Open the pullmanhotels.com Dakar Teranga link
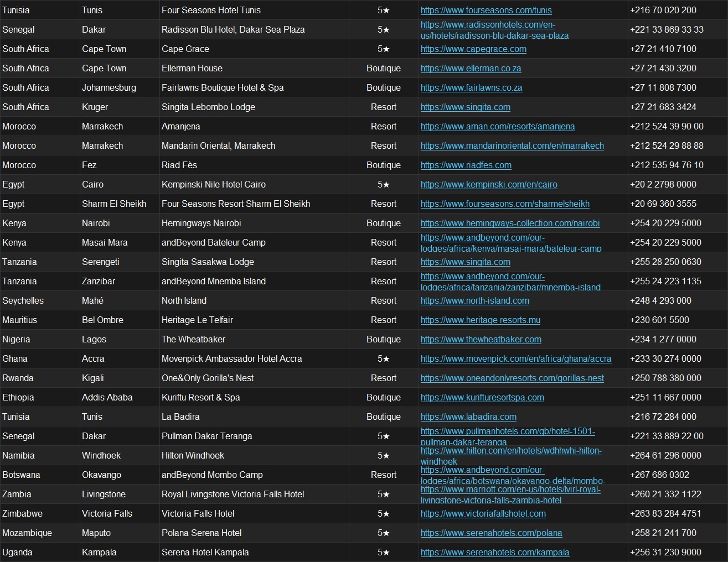Screen dimensions: 728x562 508,436
